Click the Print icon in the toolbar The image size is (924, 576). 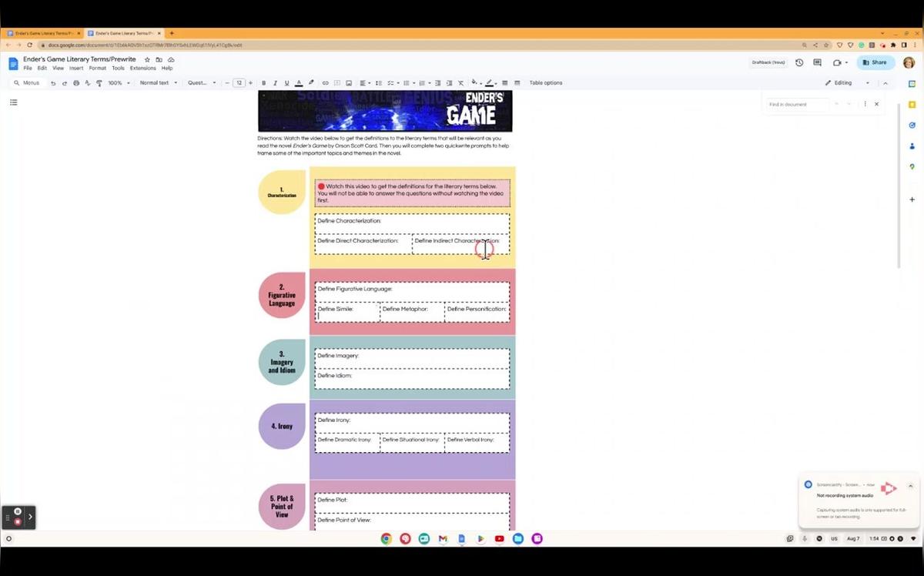pos(76,83)
